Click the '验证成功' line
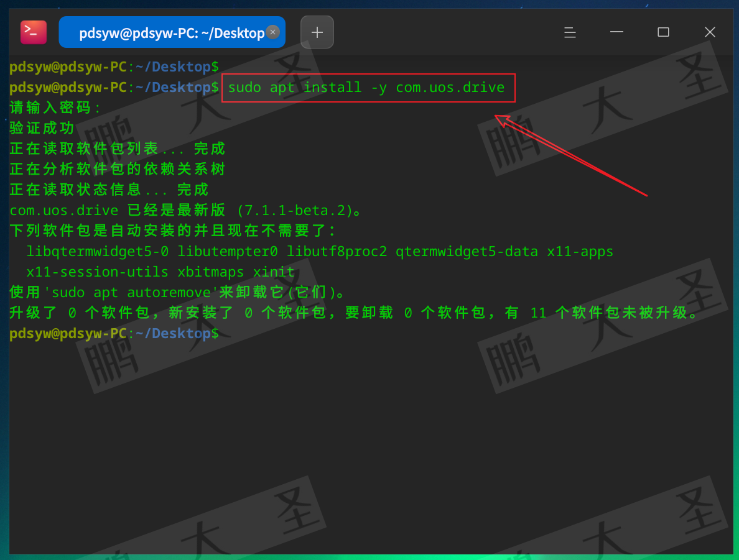Viewport: 739px width, 560px height. click(x=42, y=128)
